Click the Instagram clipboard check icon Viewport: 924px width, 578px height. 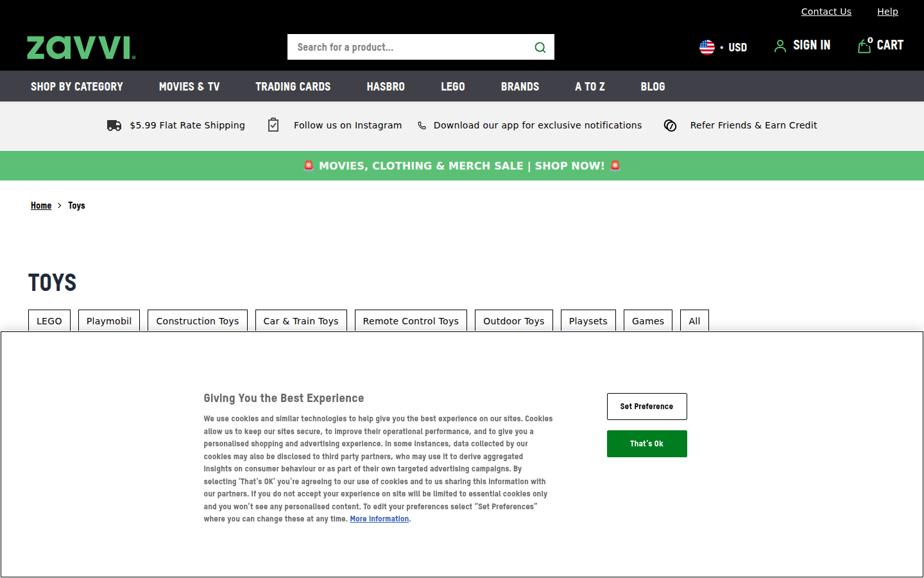(273, 125)
